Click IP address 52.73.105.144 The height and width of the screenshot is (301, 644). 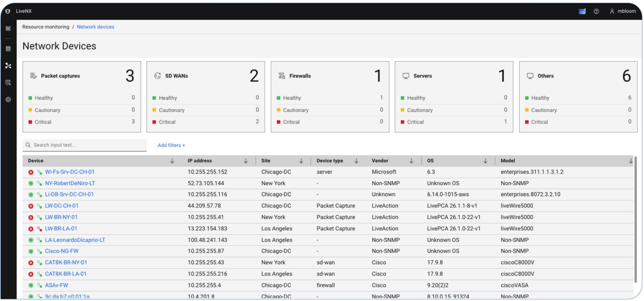206,183
